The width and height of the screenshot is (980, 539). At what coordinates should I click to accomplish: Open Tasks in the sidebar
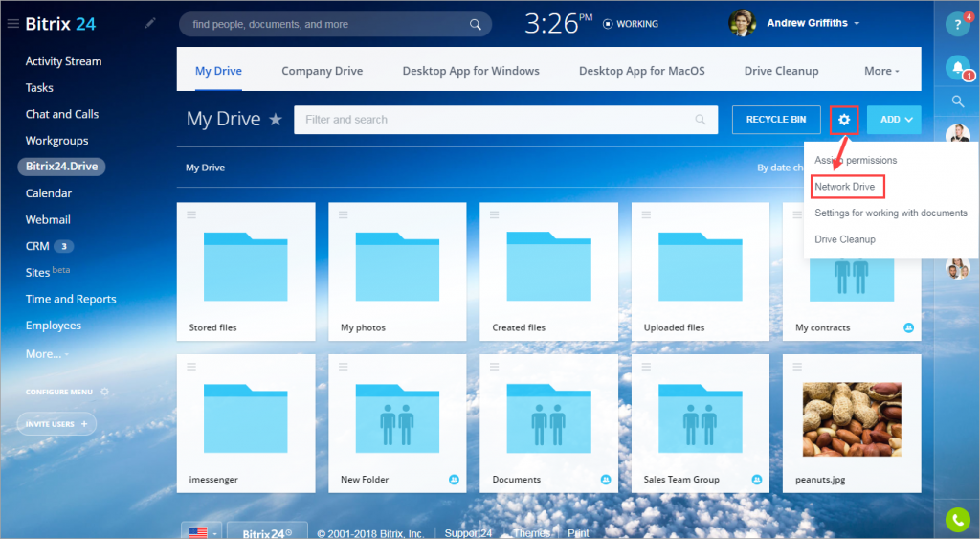coord(38,87)
